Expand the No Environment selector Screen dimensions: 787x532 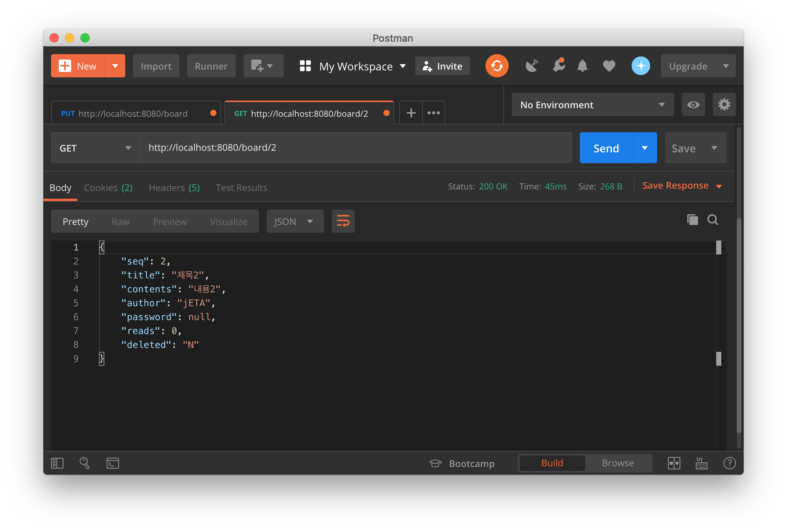tap(592, 105)
